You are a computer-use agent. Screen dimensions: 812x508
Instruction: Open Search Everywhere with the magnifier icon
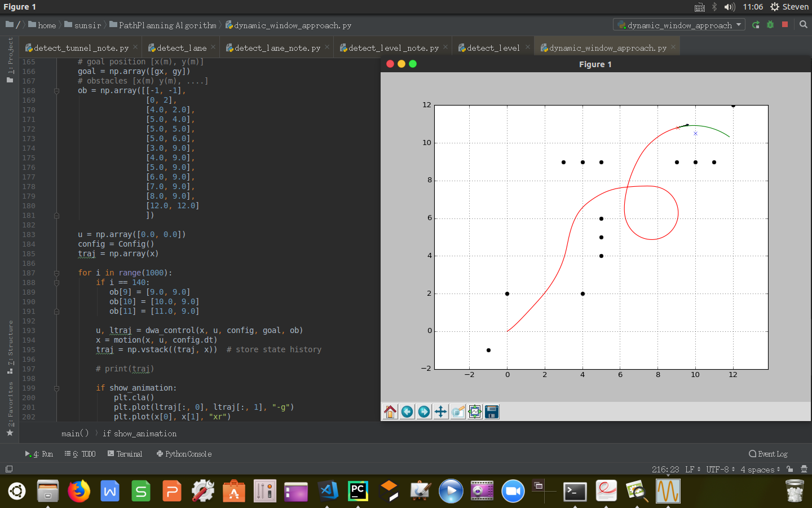tap(804, 25)
